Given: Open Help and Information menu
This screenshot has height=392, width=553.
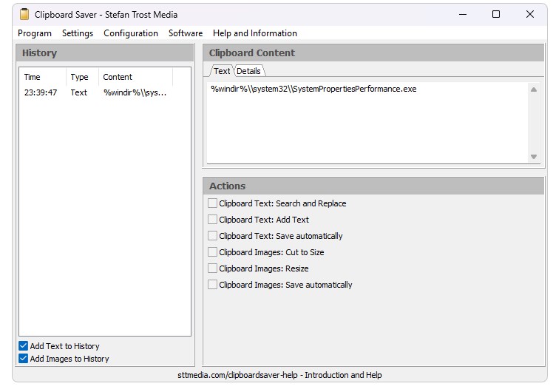Looking at the screenshot, I should pos(255,33).
